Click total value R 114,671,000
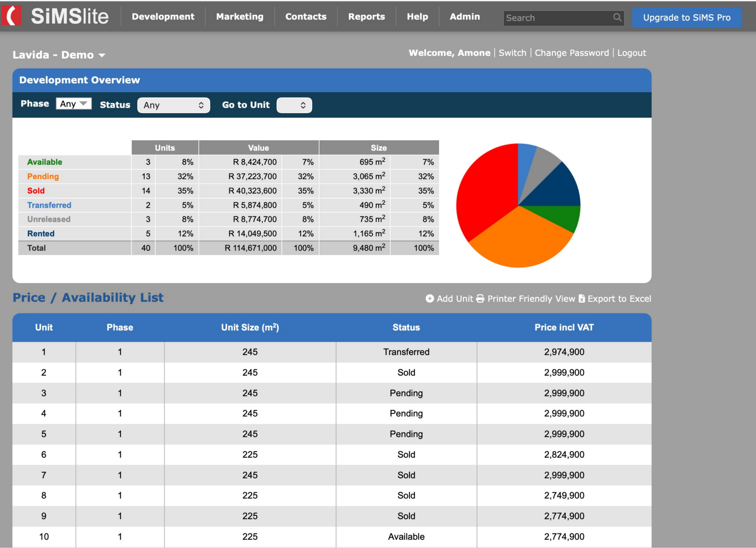The height and width of the screenshot is (548, 756). coord(251,248)
